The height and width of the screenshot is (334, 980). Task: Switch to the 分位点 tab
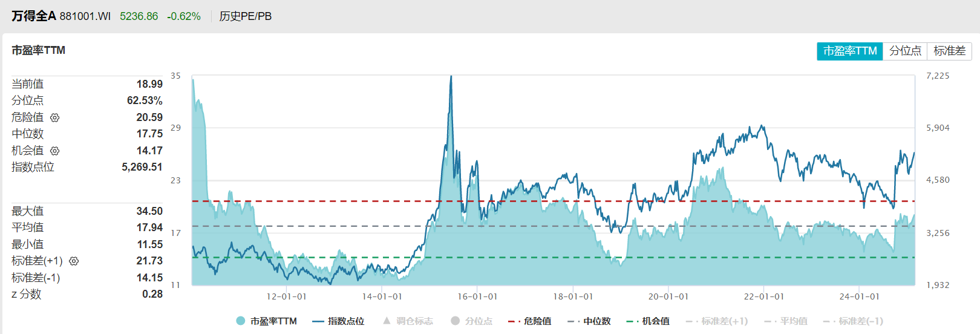[905, 51]
